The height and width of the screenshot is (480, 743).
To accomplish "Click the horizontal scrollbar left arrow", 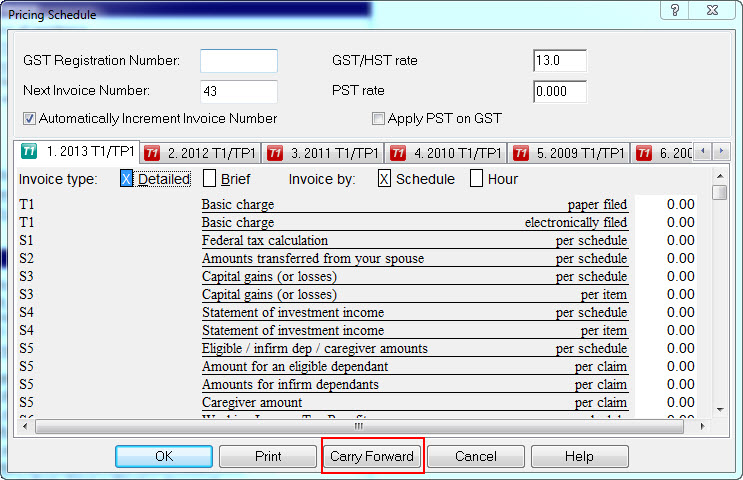I will coord(25,426).
